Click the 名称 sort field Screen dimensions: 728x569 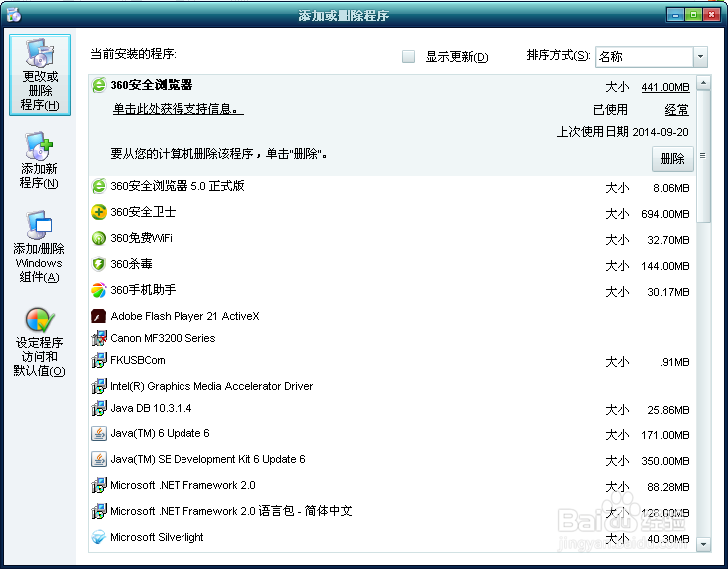pos(645,57)
